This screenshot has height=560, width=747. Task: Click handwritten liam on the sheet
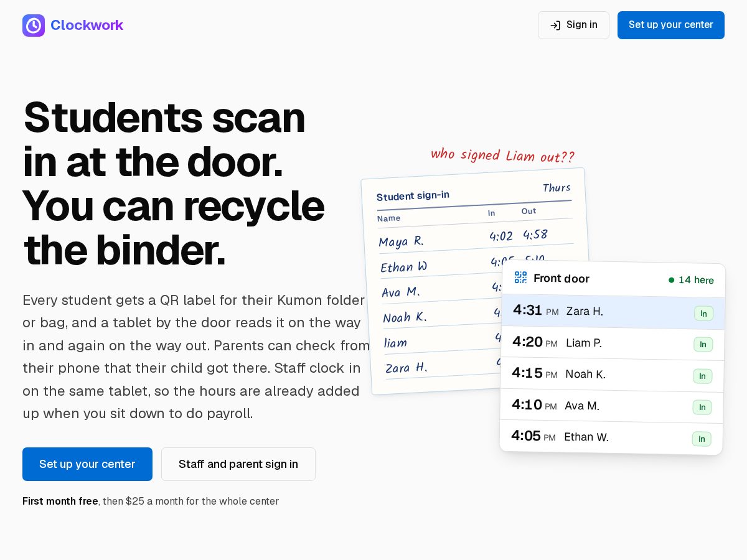point(395,343)
